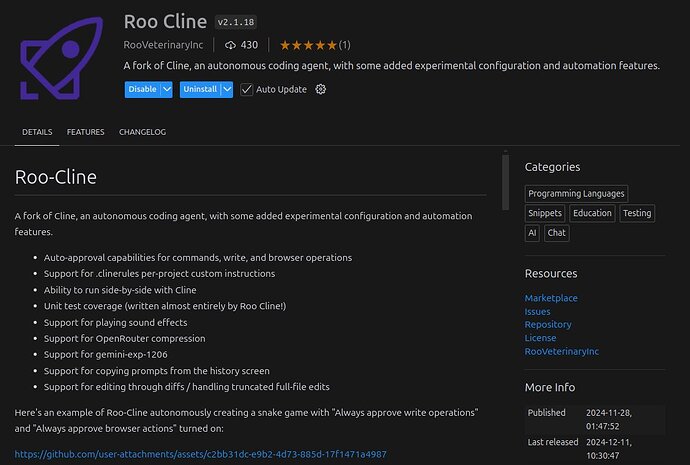
Task: Click the Categories heading
Action: coord(552,167)
